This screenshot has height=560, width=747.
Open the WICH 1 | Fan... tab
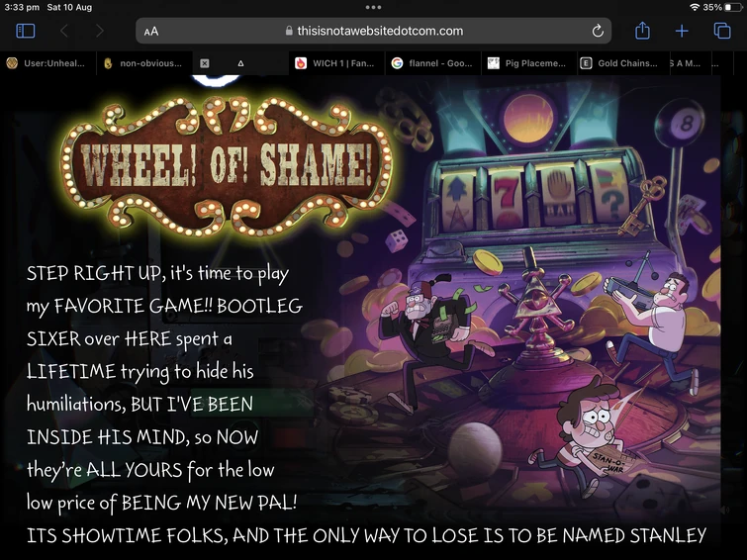click(x=336, y=63)
